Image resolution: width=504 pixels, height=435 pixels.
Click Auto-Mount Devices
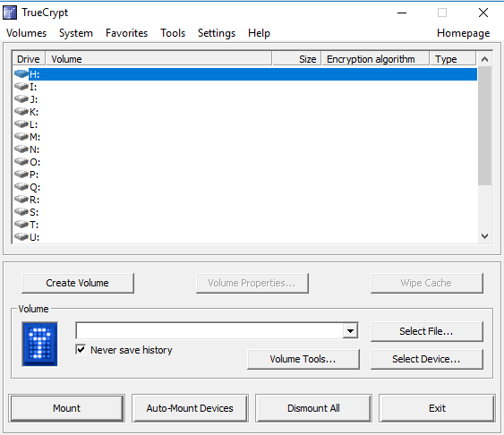(x=190, y=408)
